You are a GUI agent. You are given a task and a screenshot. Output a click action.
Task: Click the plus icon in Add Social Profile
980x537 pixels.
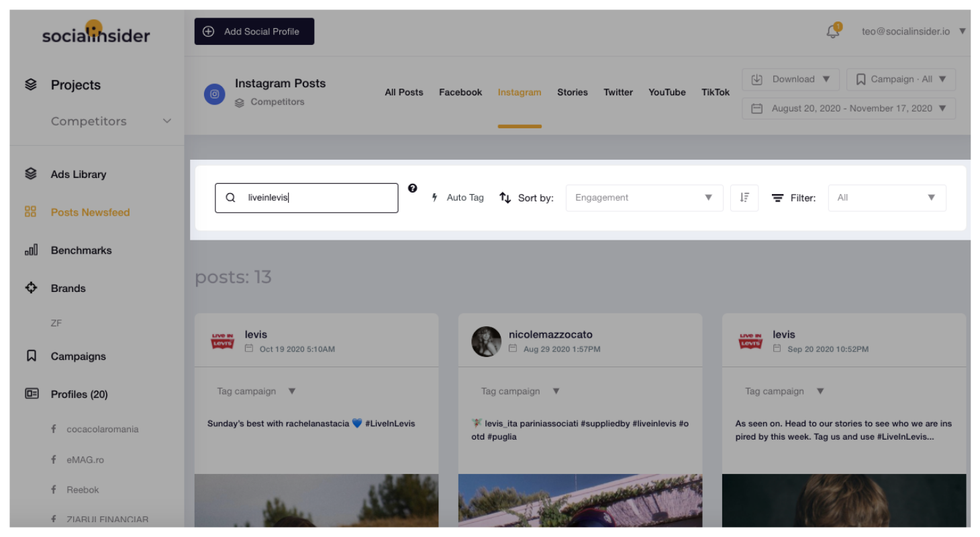[x=209, y=32]
